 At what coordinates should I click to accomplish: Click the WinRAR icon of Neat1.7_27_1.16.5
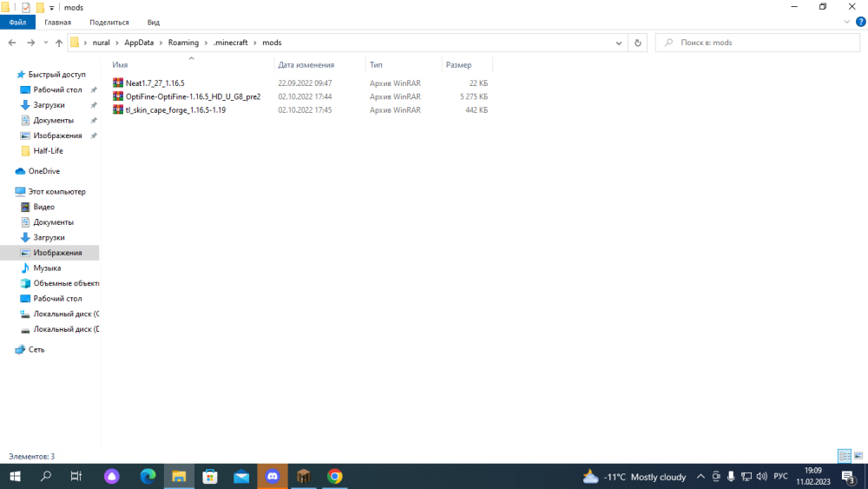pyautogui.click(x=118, y=83)
